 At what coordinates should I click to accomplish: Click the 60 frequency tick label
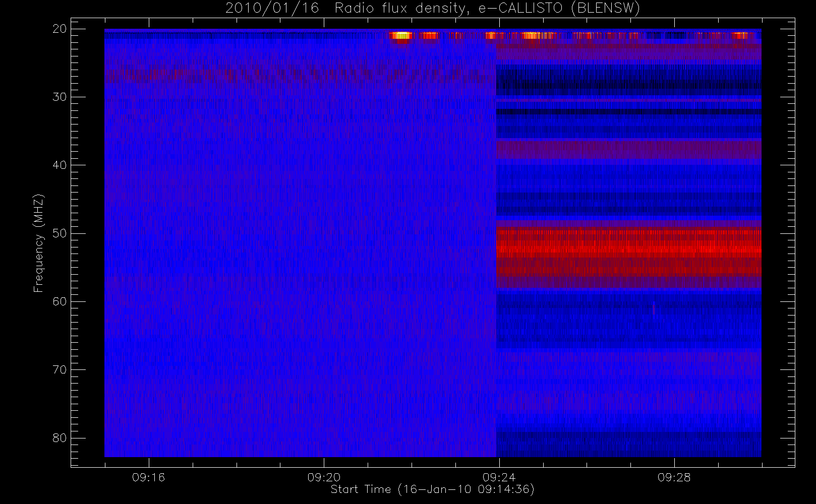pyautogui.click(x=60, y=301)
